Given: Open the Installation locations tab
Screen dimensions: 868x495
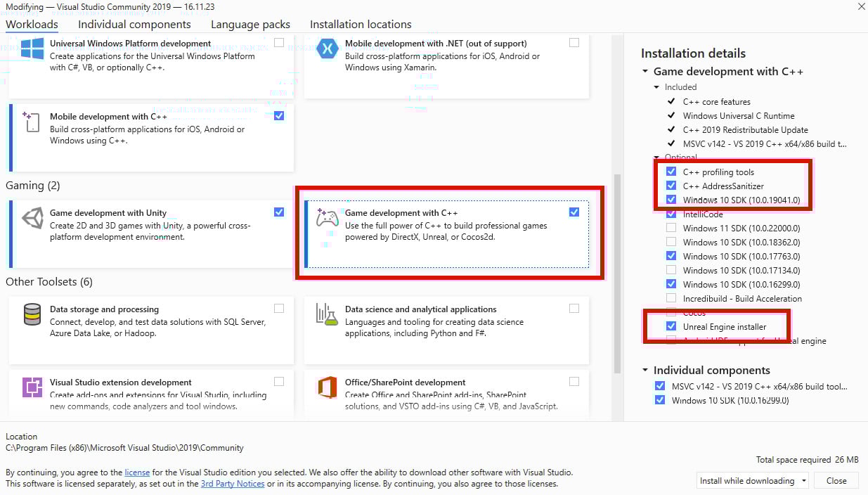Looking at the screenshot, I should 361,25.
